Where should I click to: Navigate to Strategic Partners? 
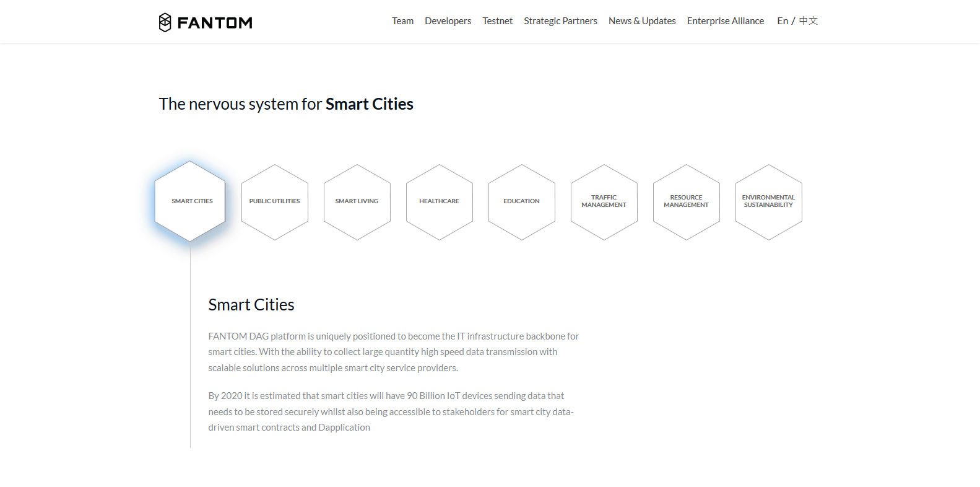coord(560,21)
